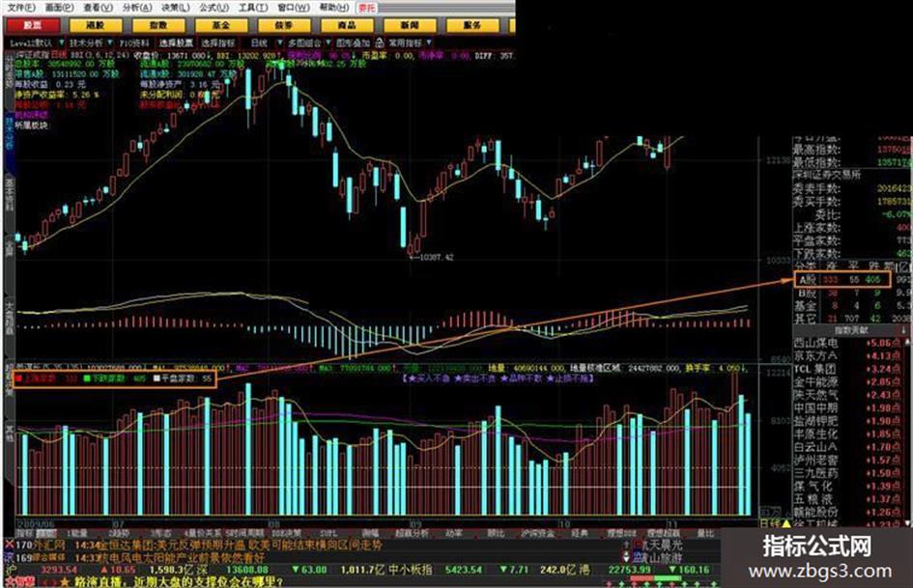Switch to 2趋势 indicator tab
Screen dimensions: 913x588
(x=120, y=533)
